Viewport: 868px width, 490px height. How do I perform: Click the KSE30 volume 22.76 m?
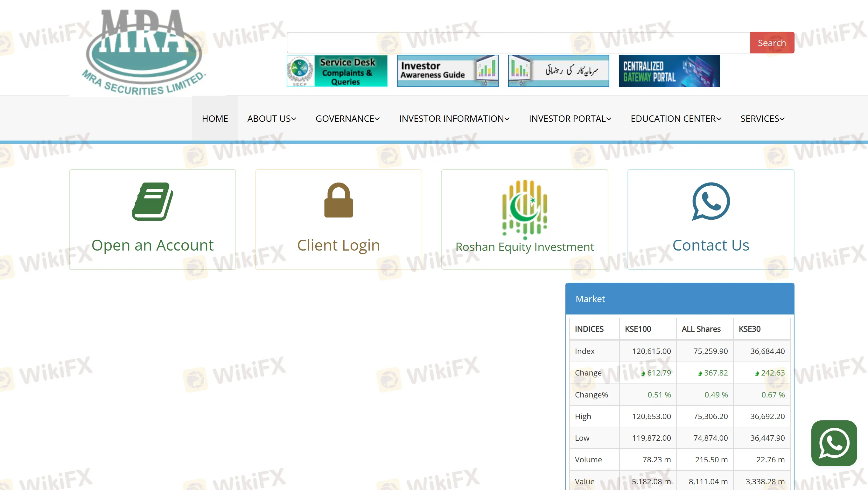coord(771,460)
